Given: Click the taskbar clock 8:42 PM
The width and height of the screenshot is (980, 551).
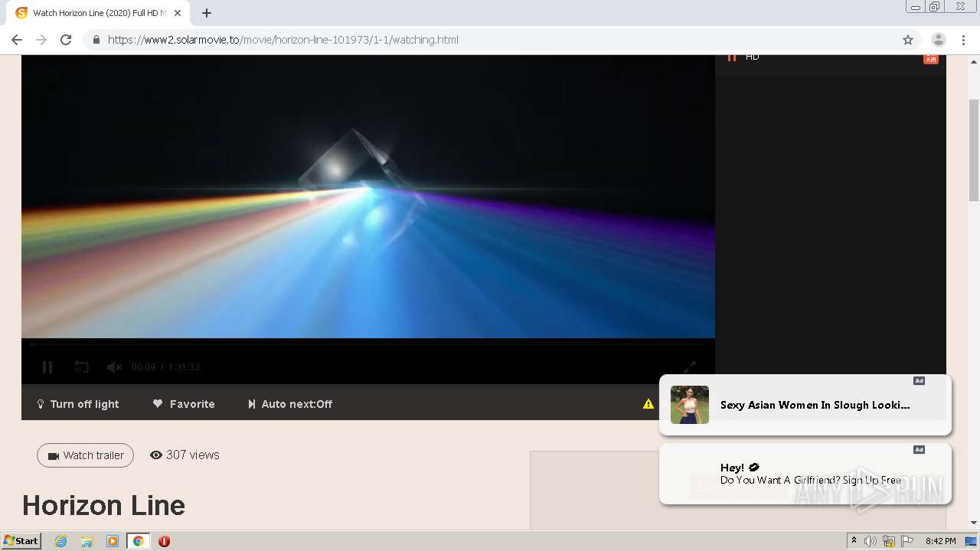Looking at the screenshot, I should [x=940, y=541].
